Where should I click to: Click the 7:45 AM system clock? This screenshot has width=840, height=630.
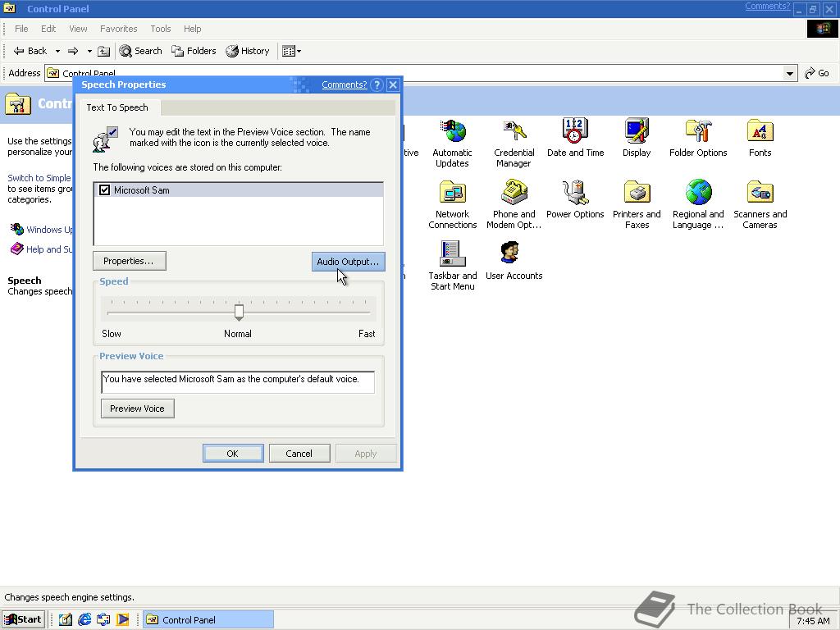pyautogui.click(x=813, y=620)
